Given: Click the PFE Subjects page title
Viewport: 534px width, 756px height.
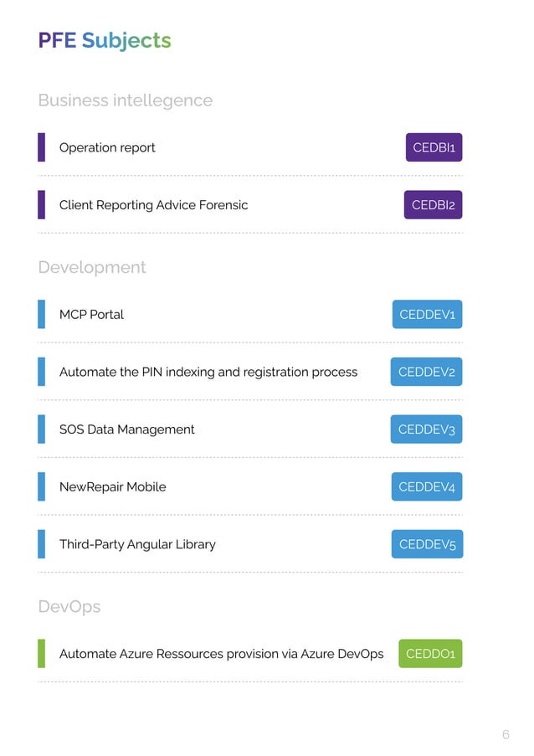Looking at the screenshot, I should [105, 40].
